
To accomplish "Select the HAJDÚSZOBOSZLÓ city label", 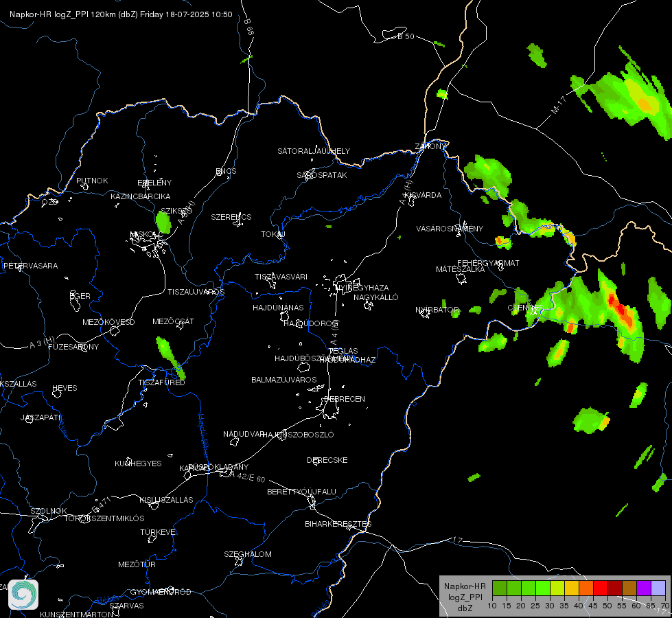I will pyautogui.click(x=299, y=435).
